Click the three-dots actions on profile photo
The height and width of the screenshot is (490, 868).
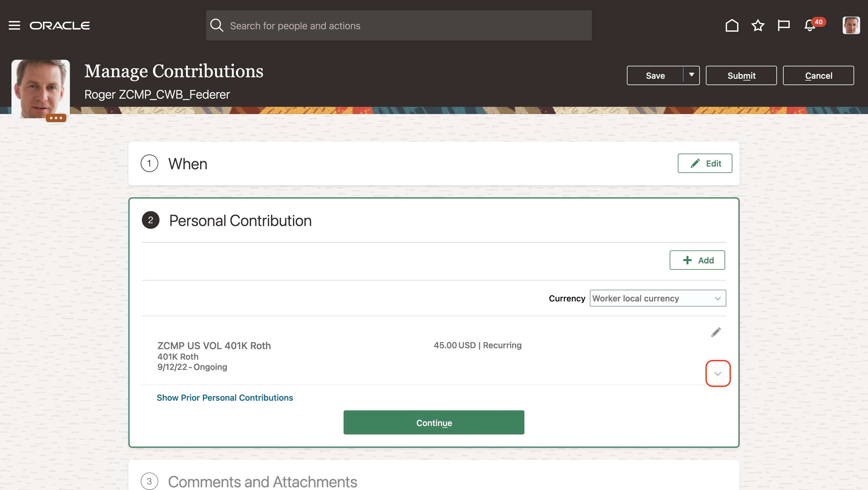click(x=56, y=118)
